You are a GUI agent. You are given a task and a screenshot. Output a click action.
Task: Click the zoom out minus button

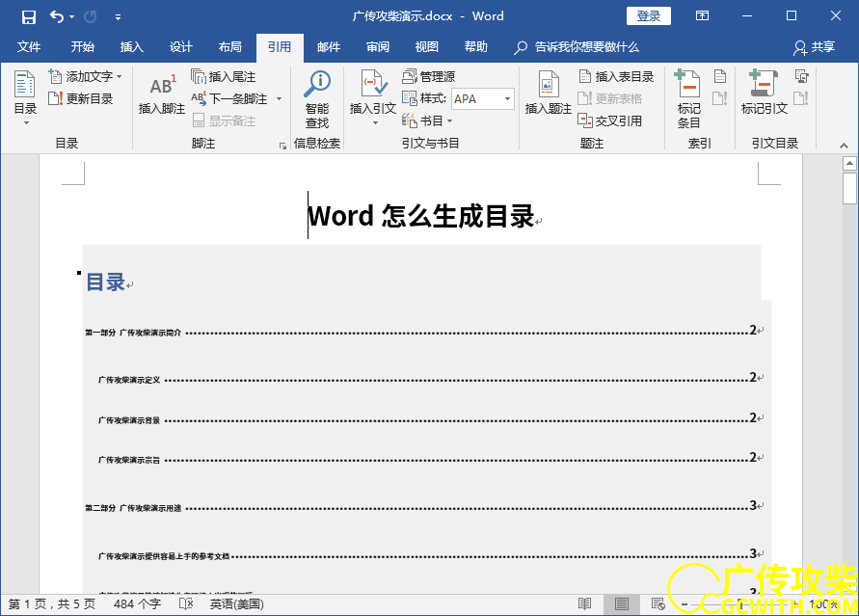[685, 604]
